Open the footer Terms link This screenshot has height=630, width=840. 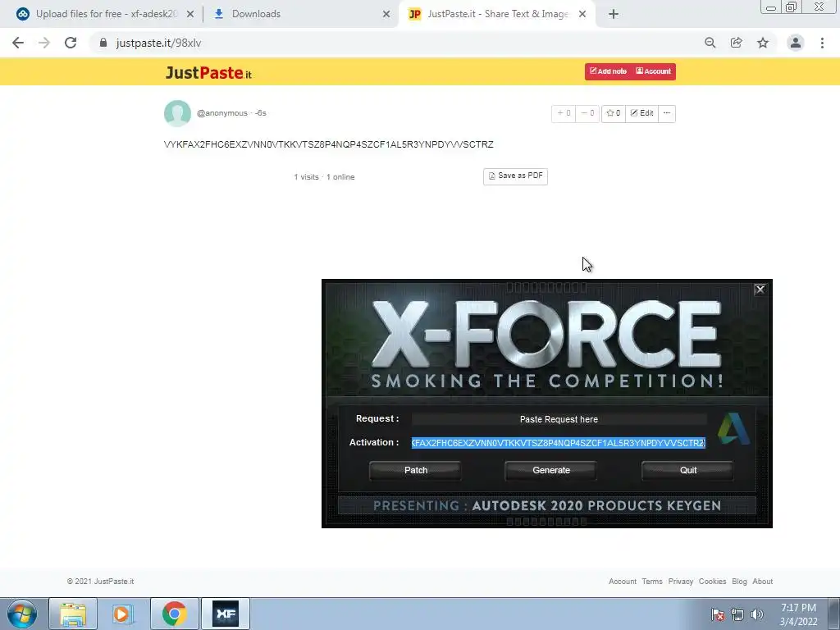point(652,582)
